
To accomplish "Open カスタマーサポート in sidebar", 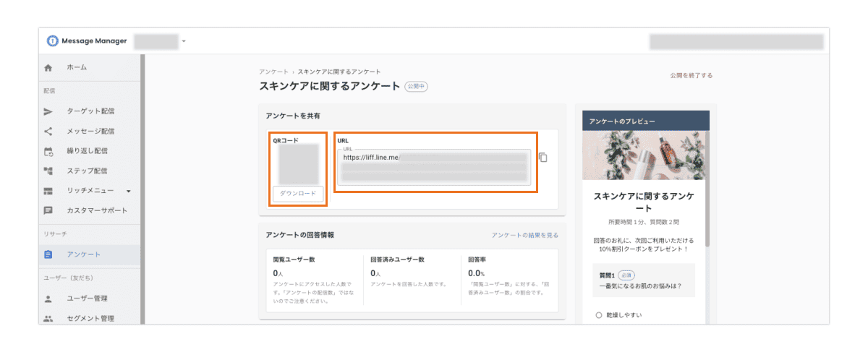I will (x=97, y=210).
